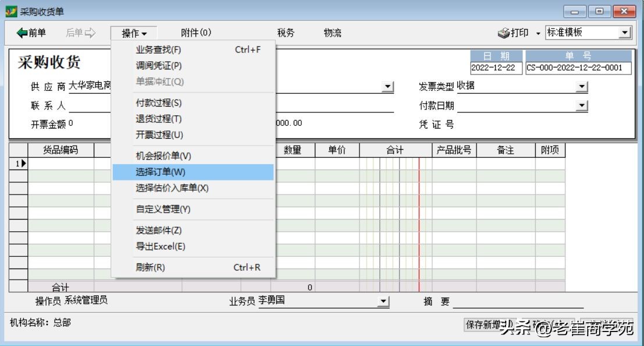Open the 发票类型 invoice type dropdown
Viewport: 644px width, 346px height.
point(582,86)
